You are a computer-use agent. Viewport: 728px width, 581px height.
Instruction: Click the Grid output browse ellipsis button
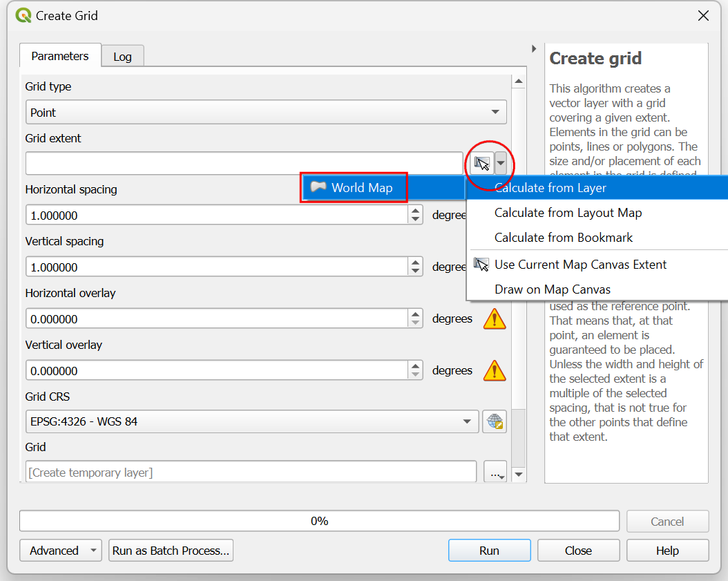(495, 473)
